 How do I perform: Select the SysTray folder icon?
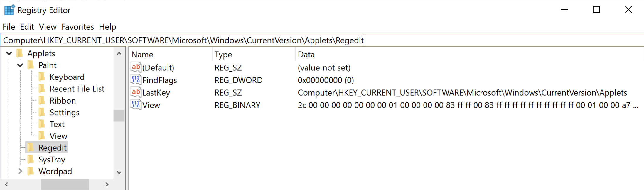tap(31, 160)
